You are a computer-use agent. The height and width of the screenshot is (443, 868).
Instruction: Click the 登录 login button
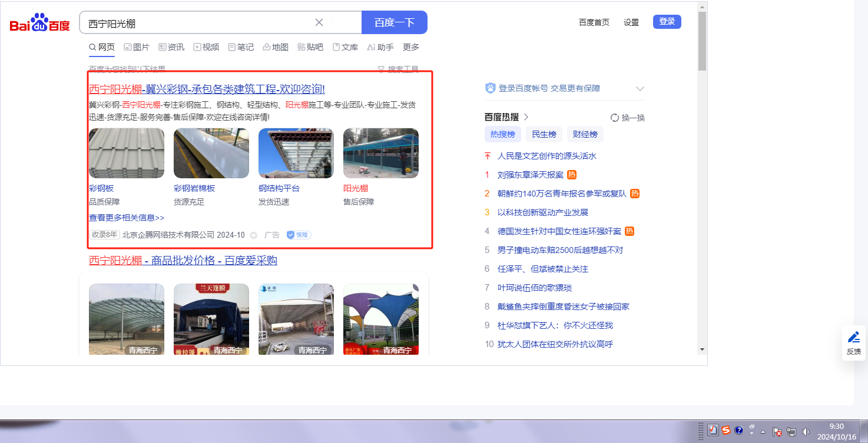[x=667, y=22]
